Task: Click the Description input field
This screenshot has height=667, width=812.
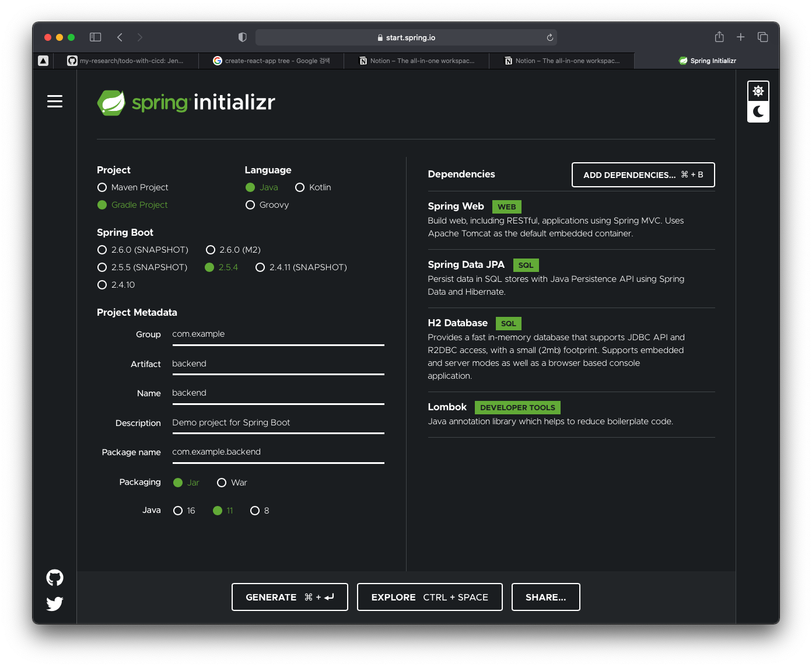Action: pyautogui.click(x=278, y=423)
